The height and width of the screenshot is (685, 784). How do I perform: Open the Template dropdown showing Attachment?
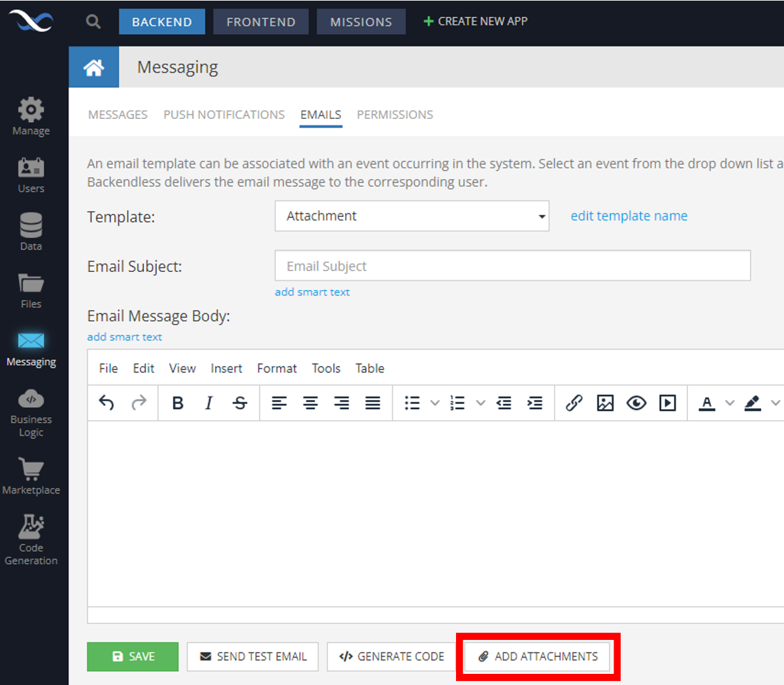(412, 216)
